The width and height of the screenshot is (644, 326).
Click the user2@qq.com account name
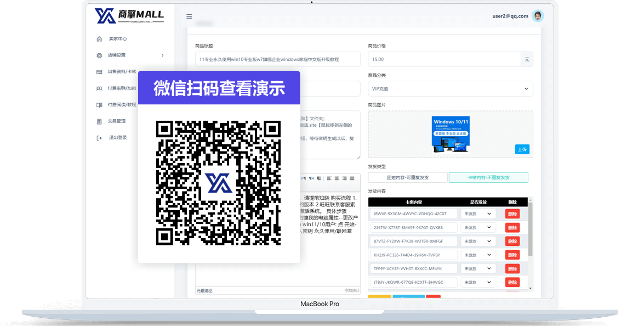[510, 16]
